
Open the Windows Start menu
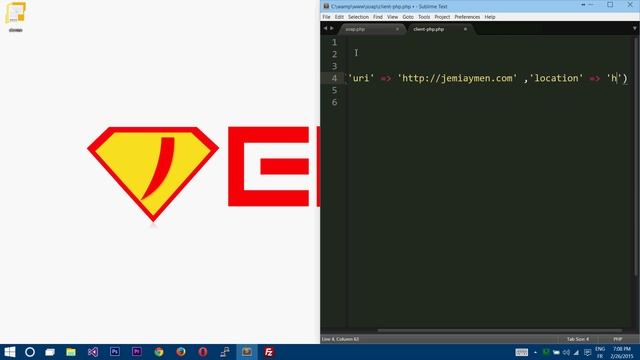tap(10, 352)
